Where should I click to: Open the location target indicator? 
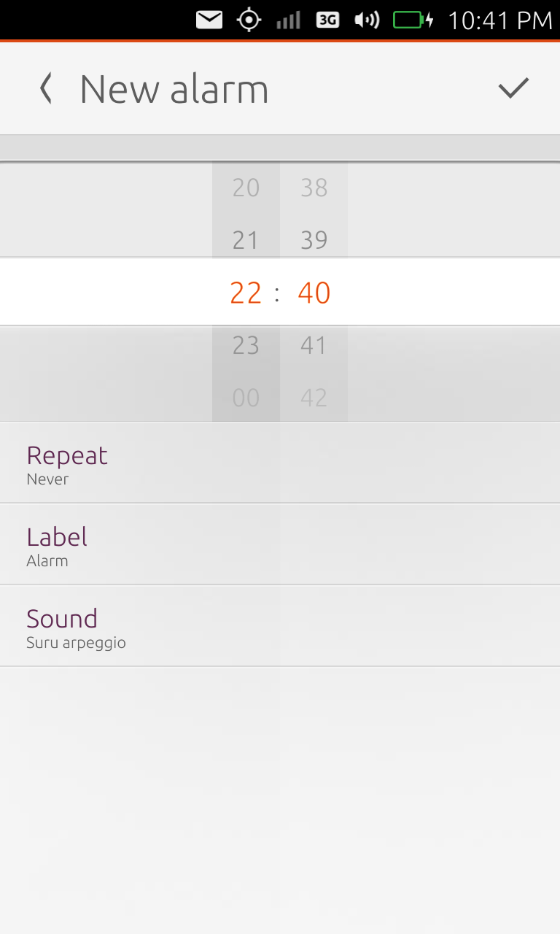click(x=249, y=20)
